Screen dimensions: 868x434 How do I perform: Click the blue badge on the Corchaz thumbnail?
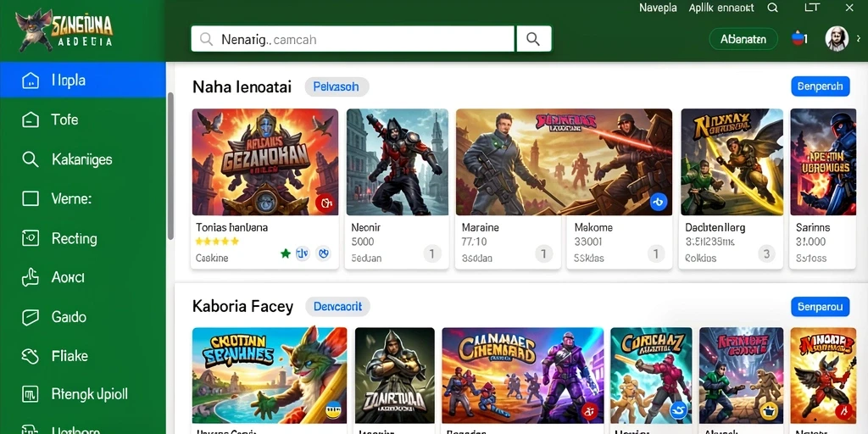(x=678, y=410)
